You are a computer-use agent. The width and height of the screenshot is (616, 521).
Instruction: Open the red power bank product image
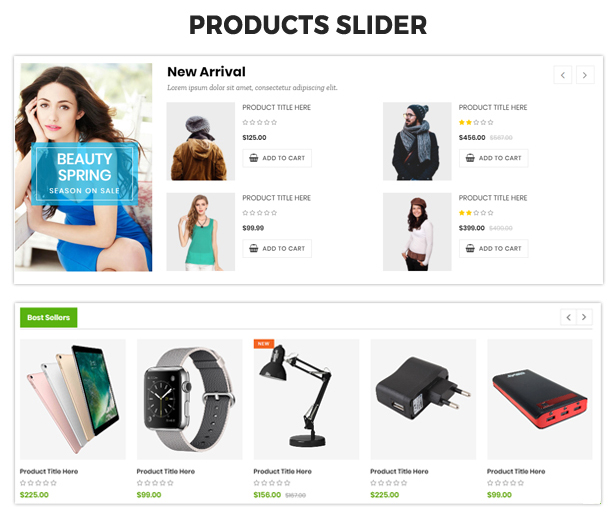point(540,399)
